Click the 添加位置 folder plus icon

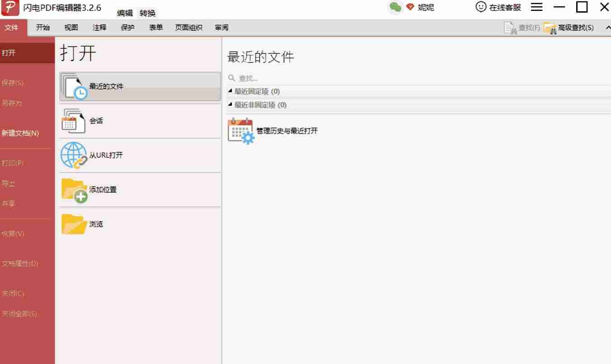tap(75, 191)
